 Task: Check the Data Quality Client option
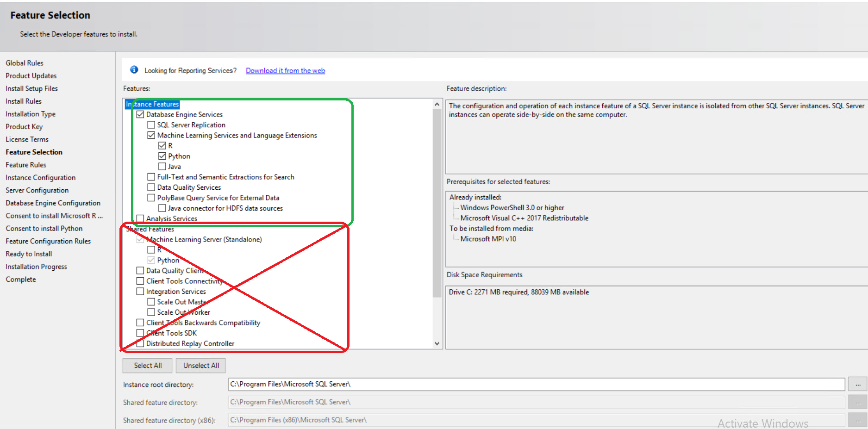(140, 271)
